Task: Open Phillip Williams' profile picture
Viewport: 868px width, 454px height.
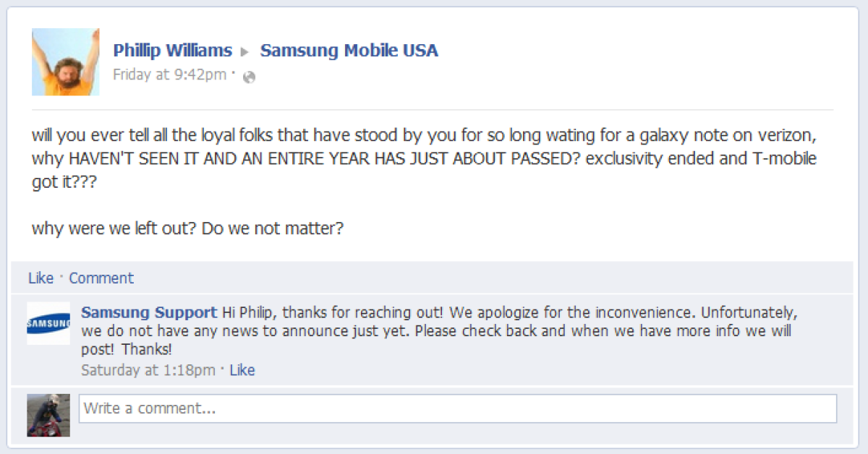Action: (65, 62)
